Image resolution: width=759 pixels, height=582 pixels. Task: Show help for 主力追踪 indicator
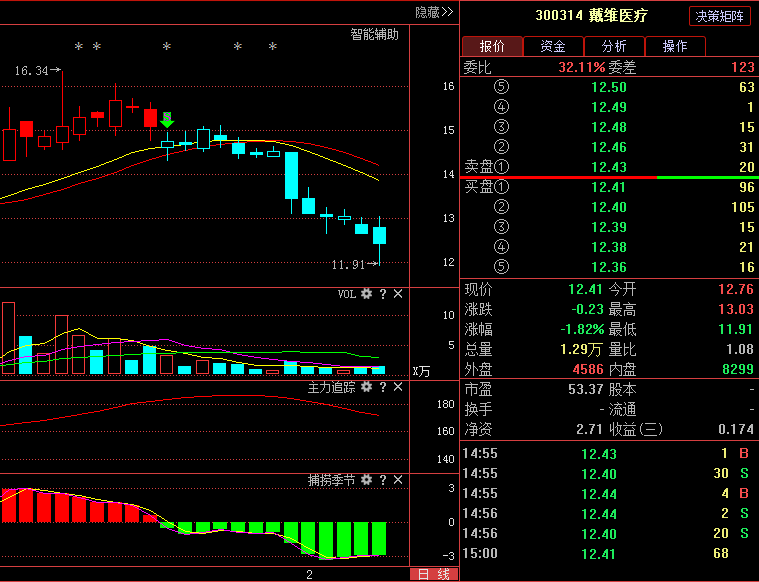[382, 387]
